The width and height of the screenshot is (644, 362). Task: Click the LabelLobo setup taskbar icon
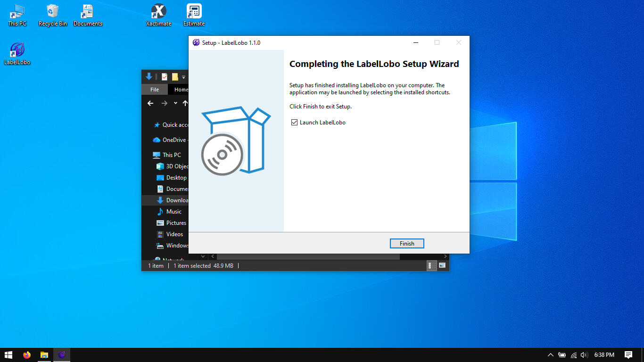[x=61, y=355]
